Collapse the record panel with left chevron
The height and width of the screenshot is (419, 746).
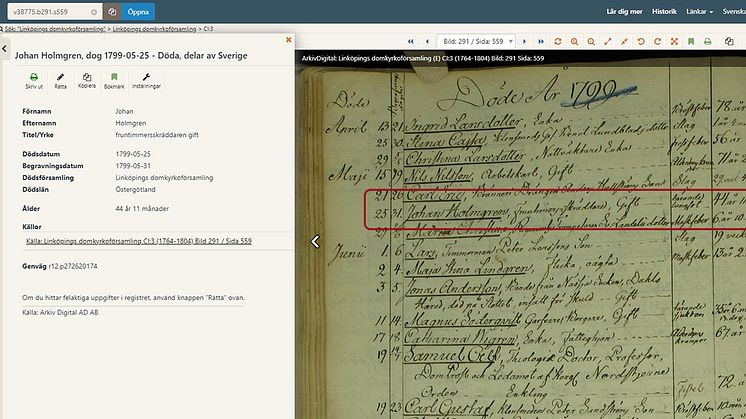pyautogui.click(x=4, y=48)
